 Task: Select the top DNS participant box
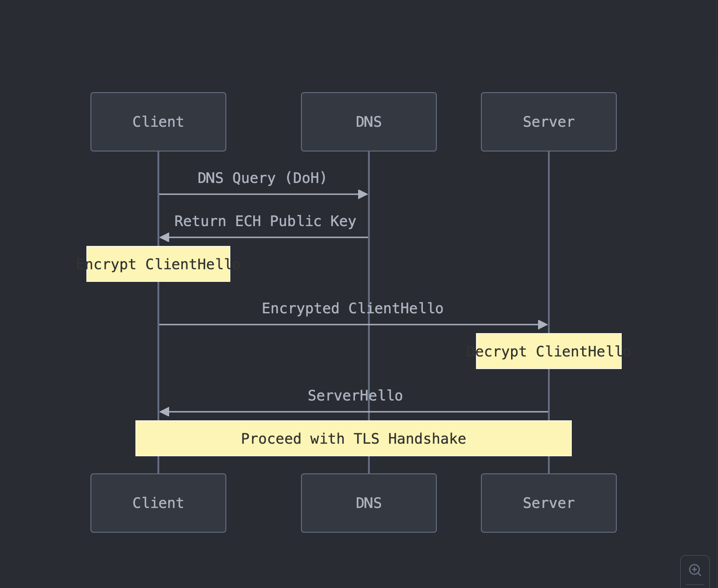(x=369, y=122)
